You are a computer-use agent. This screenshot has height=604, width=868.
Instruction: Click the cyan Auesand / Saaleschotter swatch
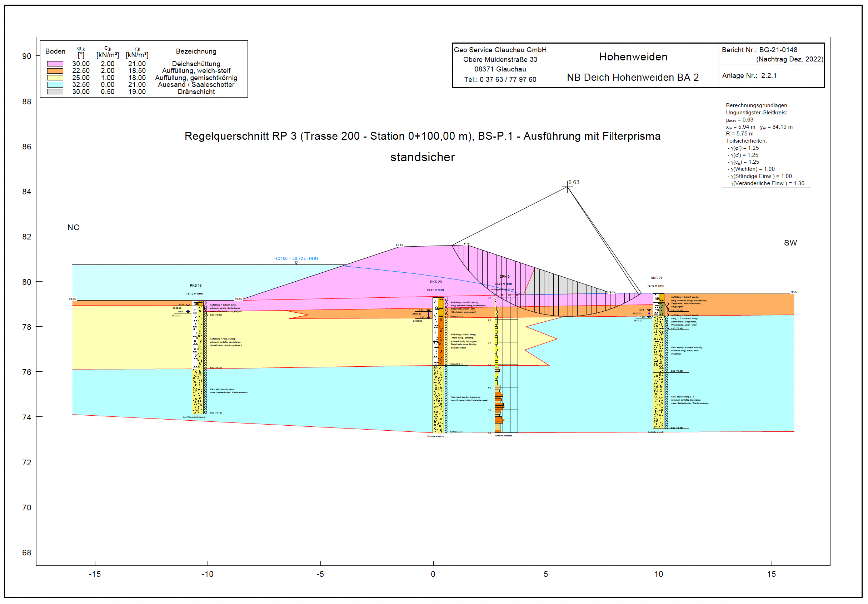tap(55, 85)
